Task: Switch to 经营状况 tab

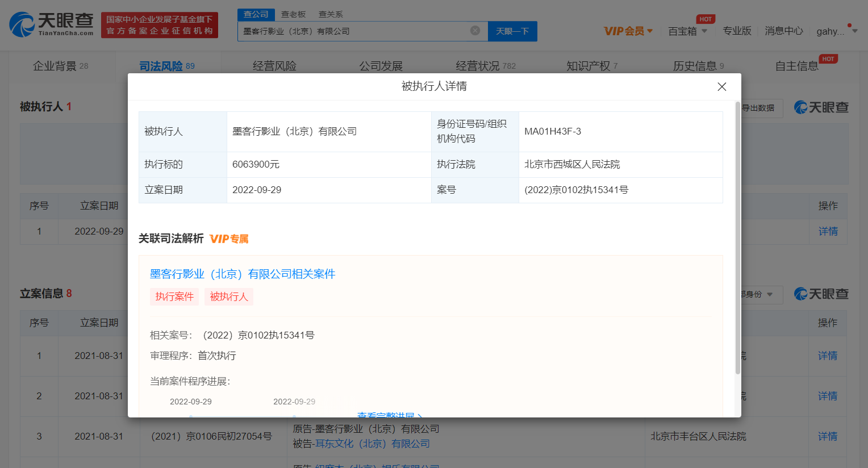Action: point(486,66)
